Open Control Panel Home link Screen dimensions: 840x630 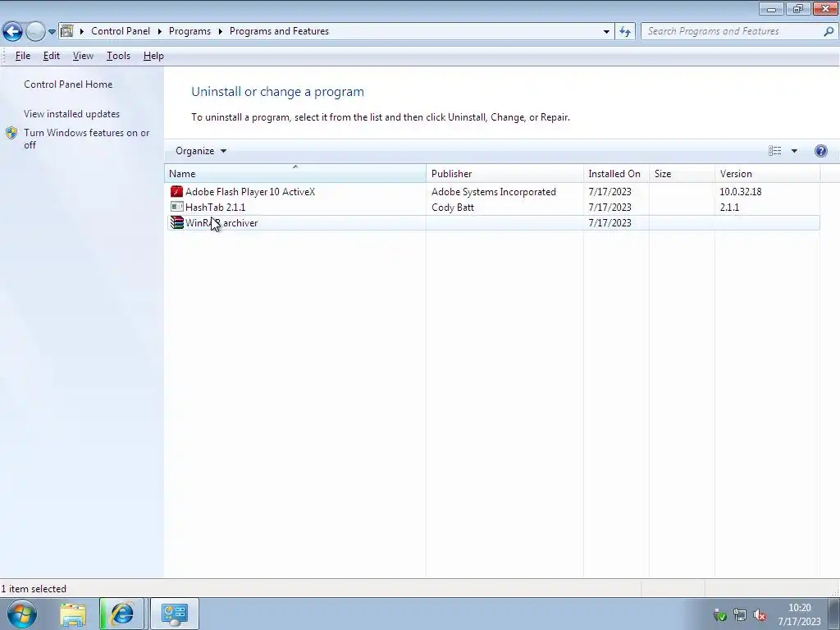click(68, 84)
